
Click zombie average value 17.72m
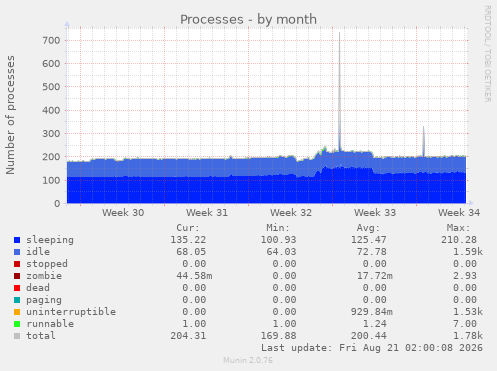point(375,276)
